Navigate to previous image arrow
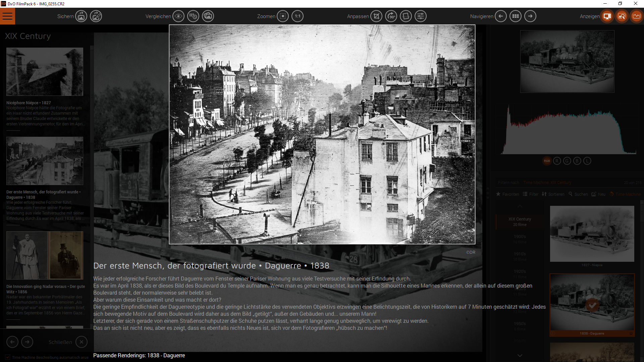 coord(501,16)
